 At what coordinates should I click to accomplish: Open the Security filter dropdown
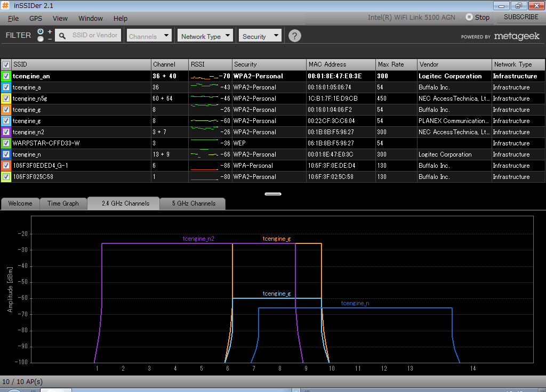click(260, 36)
